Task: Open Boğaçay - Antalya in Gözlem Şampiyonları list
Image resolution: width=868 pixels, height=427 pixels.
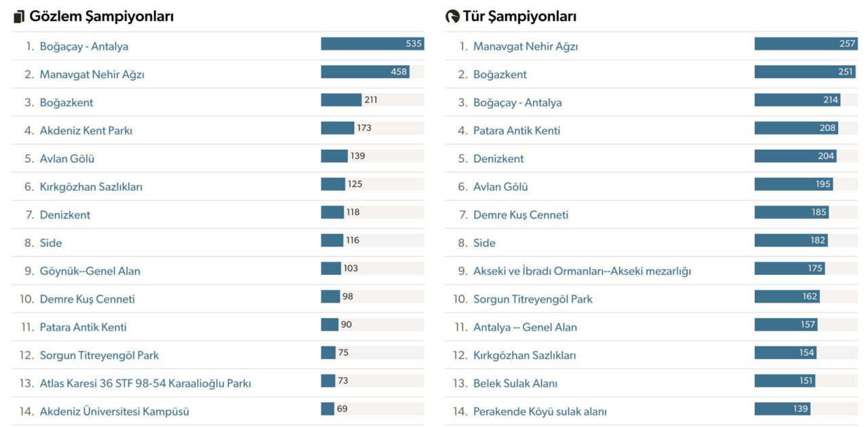Action: tap(84, 46)
